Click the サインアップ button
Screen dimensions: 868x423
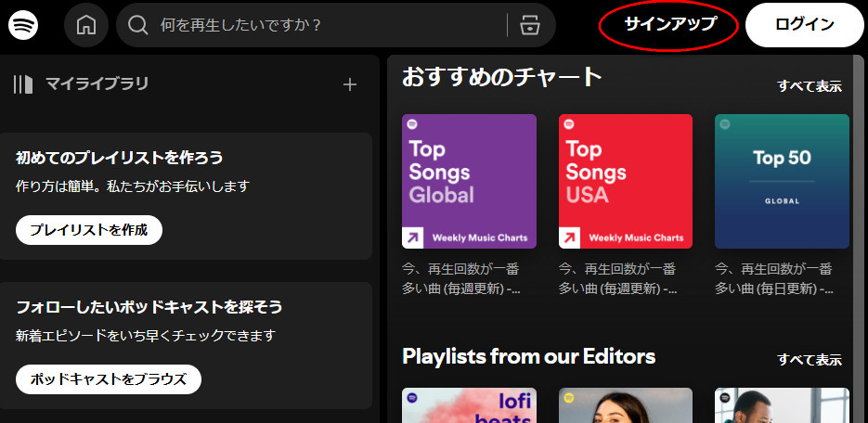[x=670, y=24]
